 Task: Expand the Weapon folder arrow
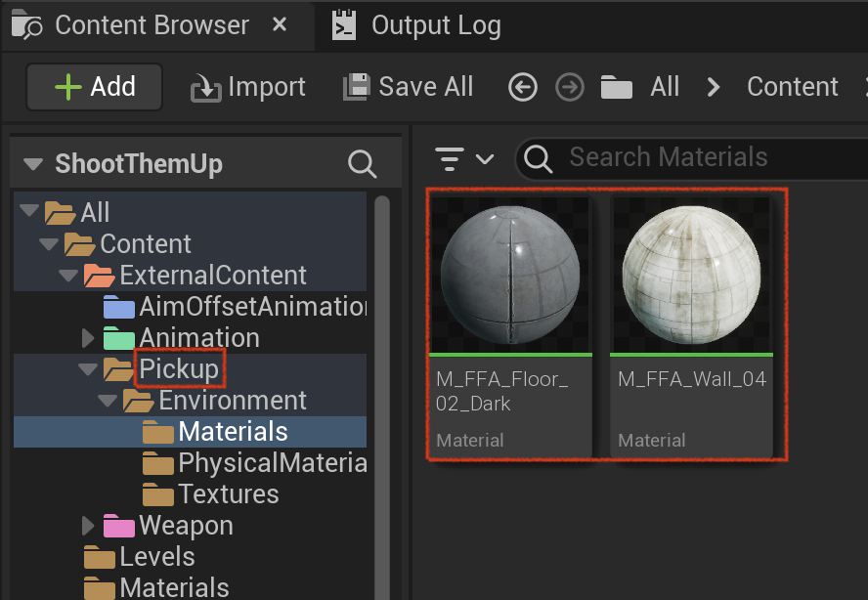point(88,526)
